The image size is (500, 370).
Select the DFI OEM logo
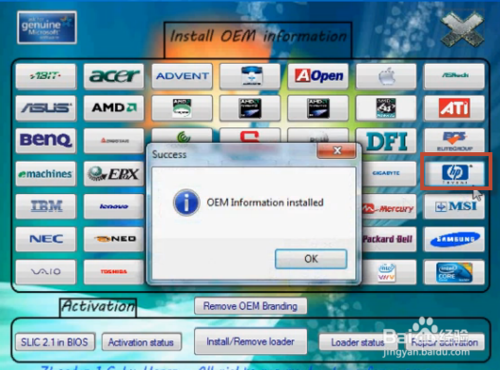386,140
